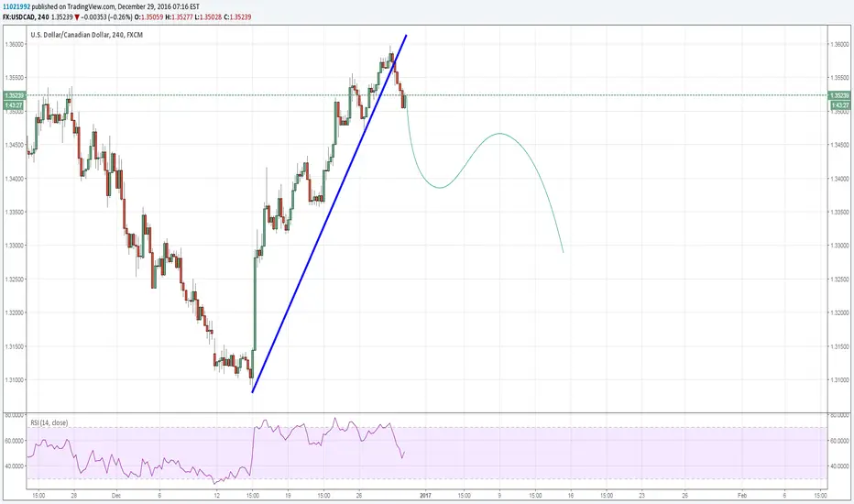854x504 pixels.
Task: Click the '23' date label on time axis
Action: pyautogui.click(x=642, y=496)
